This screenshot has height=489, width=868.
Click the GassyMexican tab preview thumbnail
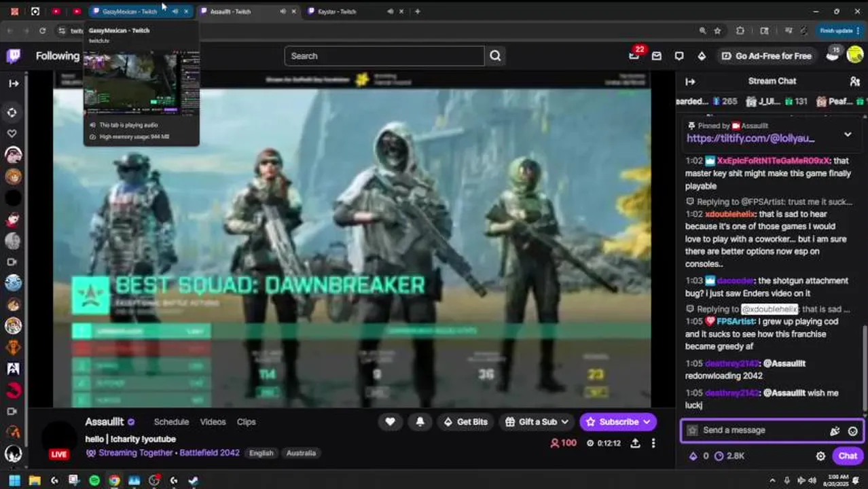141,84
